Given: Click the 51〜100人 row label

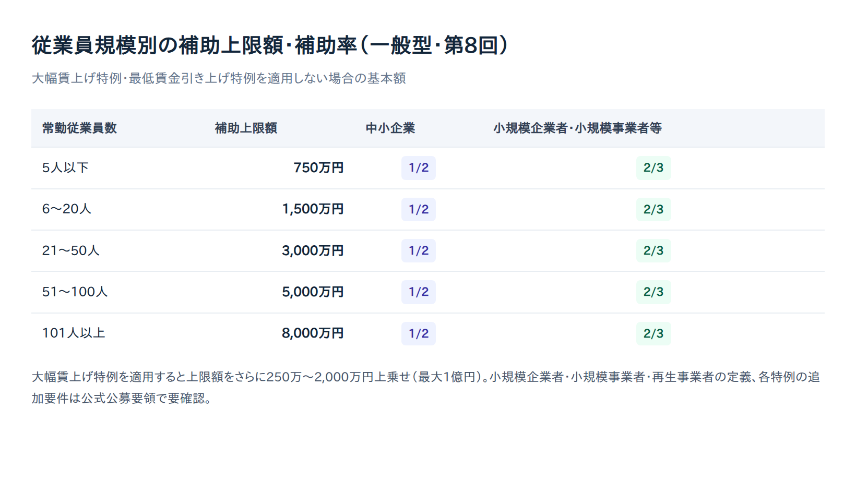Looking at the screenshot, I should [x=75, y=292].
